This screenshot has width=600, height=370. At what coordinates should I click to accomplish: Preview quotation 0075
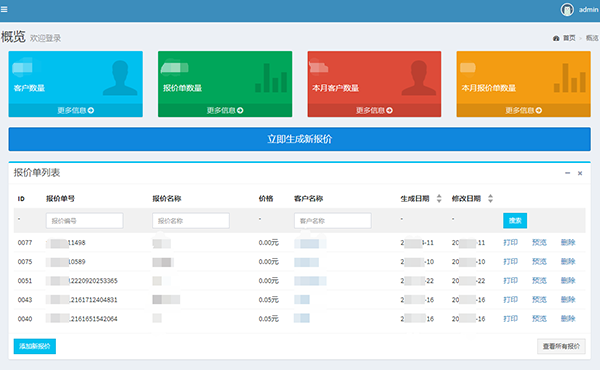pyautogui.click(x=539, y=262)
